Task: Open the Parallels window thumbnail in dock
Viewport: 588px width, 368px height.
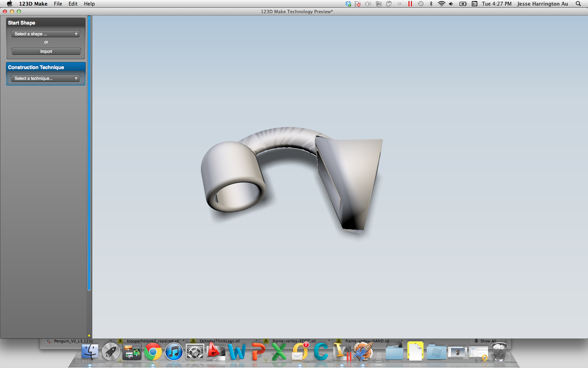Action: (457, 352)
